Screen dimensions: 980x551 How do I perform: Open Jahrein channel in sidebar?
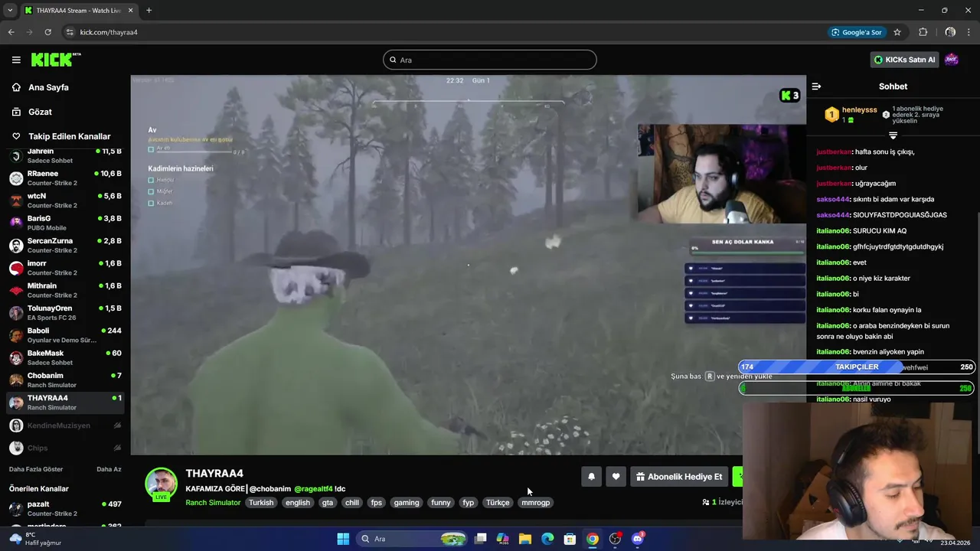click(64, 155)
